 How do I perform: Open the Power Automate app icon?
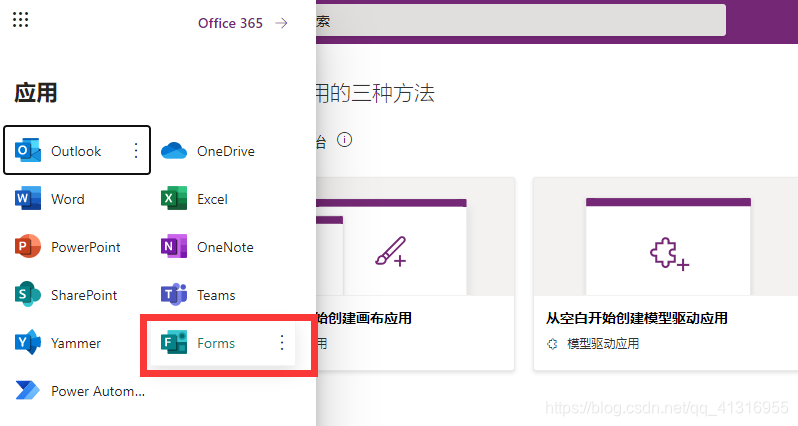(27, 390)
